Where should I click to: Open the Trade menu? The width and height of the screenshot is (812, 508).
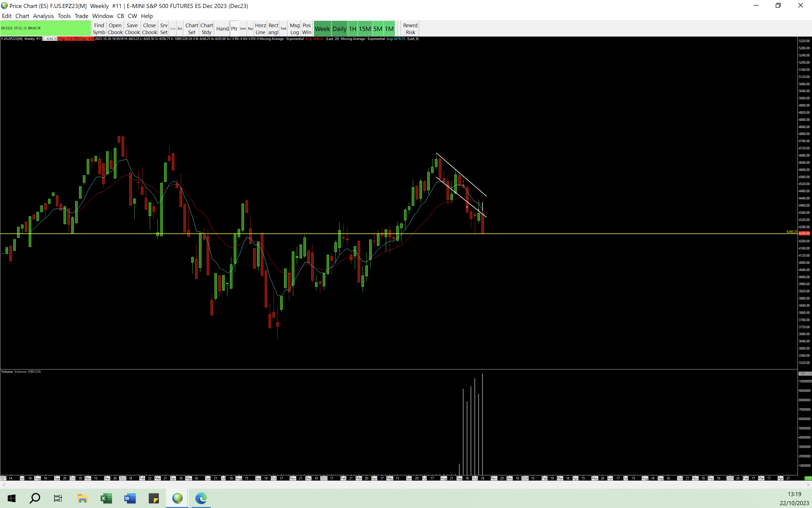tap(81, 16)
